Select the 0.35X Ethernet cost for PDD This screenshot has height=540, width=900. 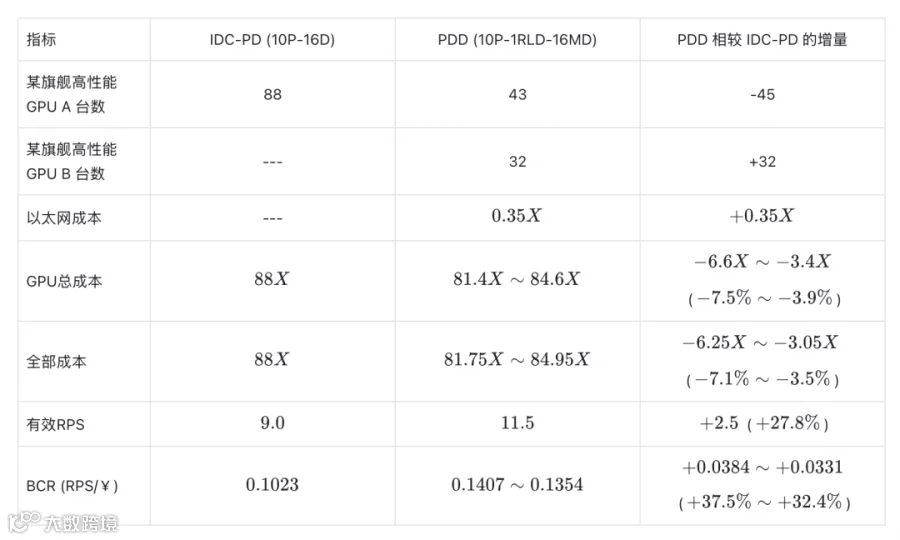point(517,216)
